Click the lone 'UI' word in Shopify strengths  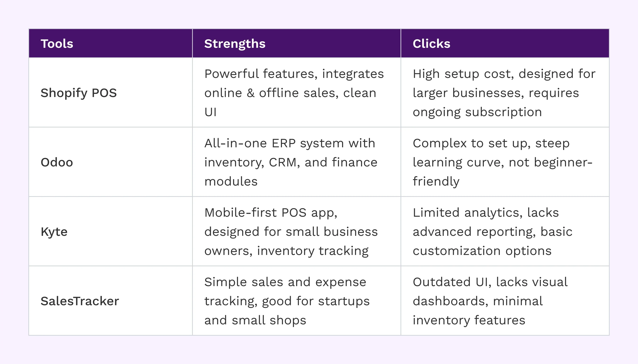point(210,112)
